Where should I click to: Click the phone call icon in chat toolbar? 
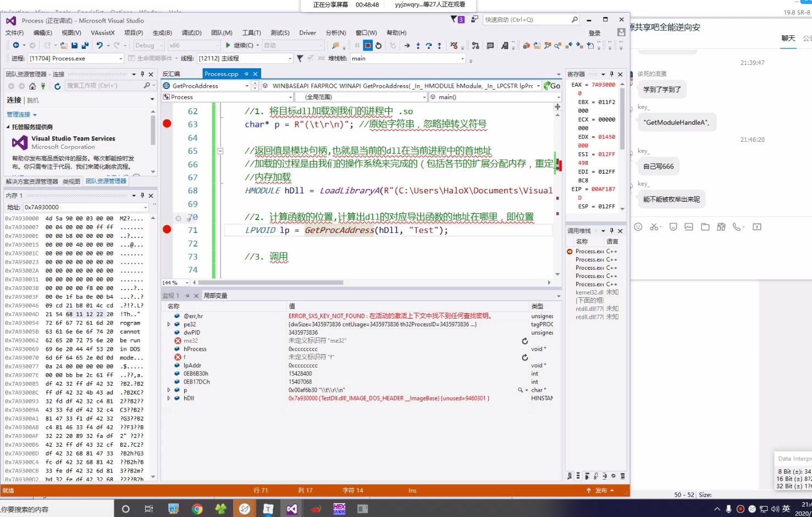(737, 226)
